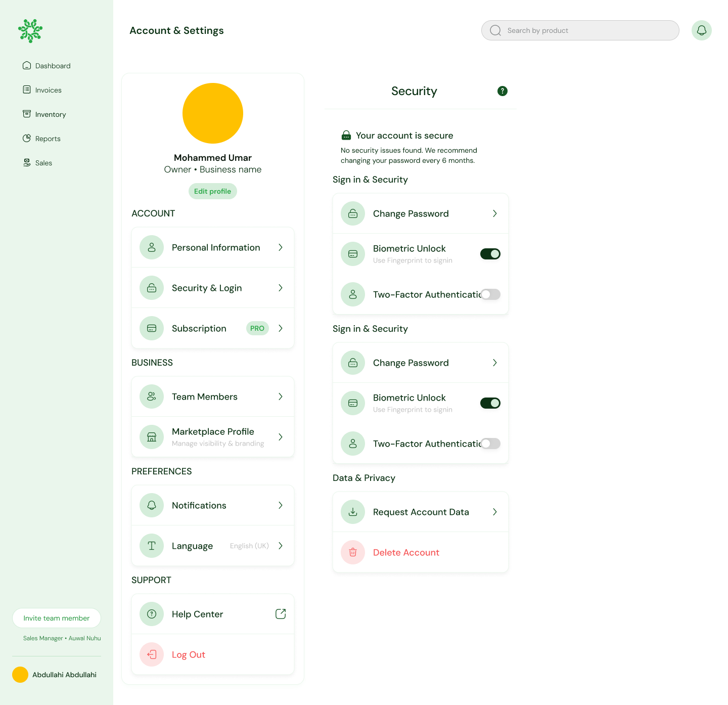Open Inventory in sidebar
This screenshot has width=728, height=705.
pos(44,114)
